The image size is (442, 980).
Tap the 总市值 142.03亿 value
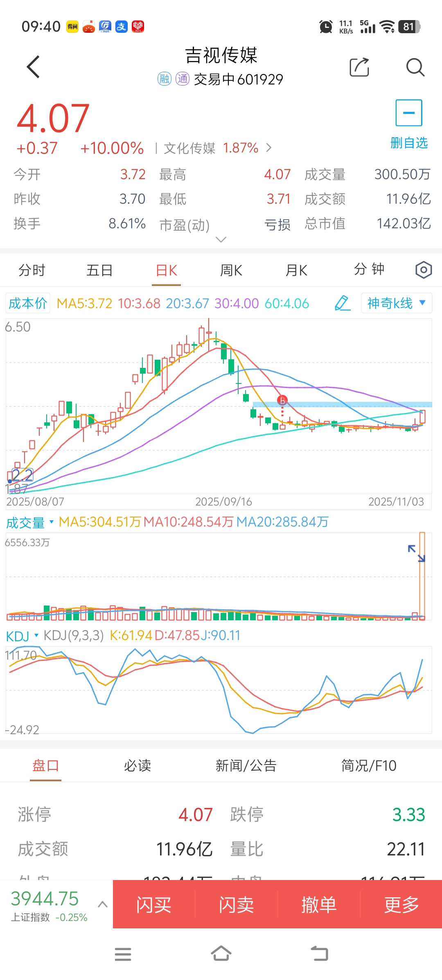pos(404,224)
